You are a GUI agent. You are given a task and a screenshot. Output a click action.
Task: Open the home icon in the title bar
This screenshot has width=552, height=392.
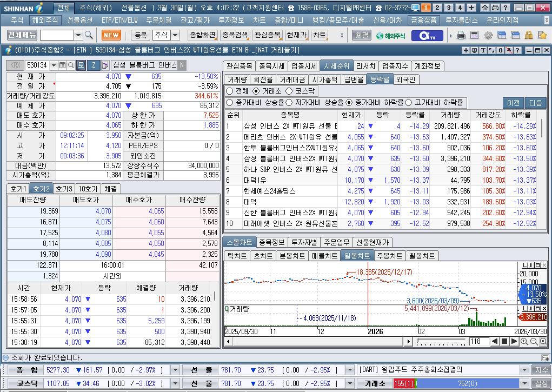tap(485, 8)
